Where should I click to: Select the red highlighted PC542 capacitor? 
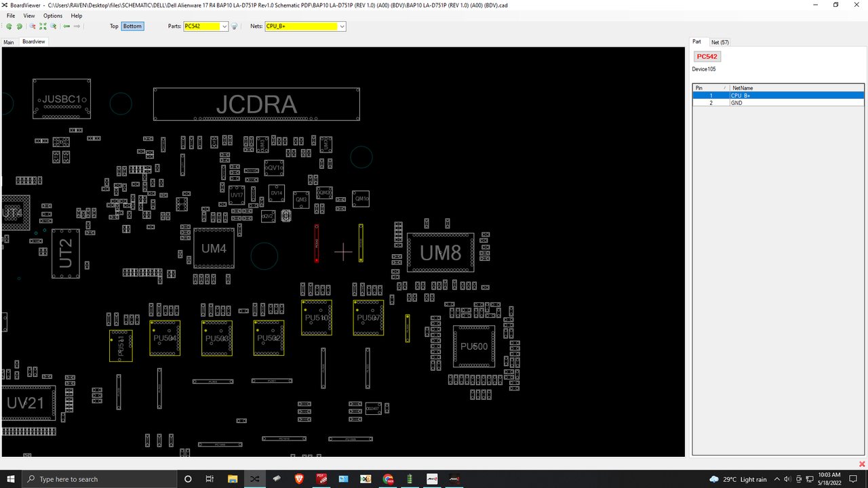tap(317, 243)
